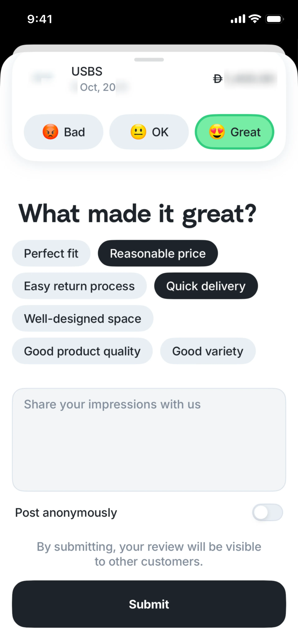Select the Easy return process chip
Image resolution: width=298 pixels, height=644 pixels.
pos(79,286)
